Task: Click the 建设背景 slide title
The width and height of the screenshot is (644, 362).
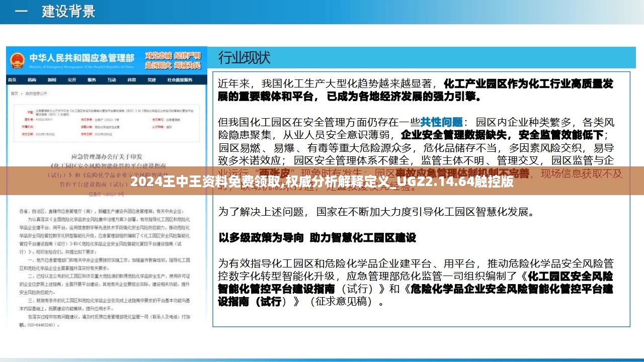Action: [68, 12]
